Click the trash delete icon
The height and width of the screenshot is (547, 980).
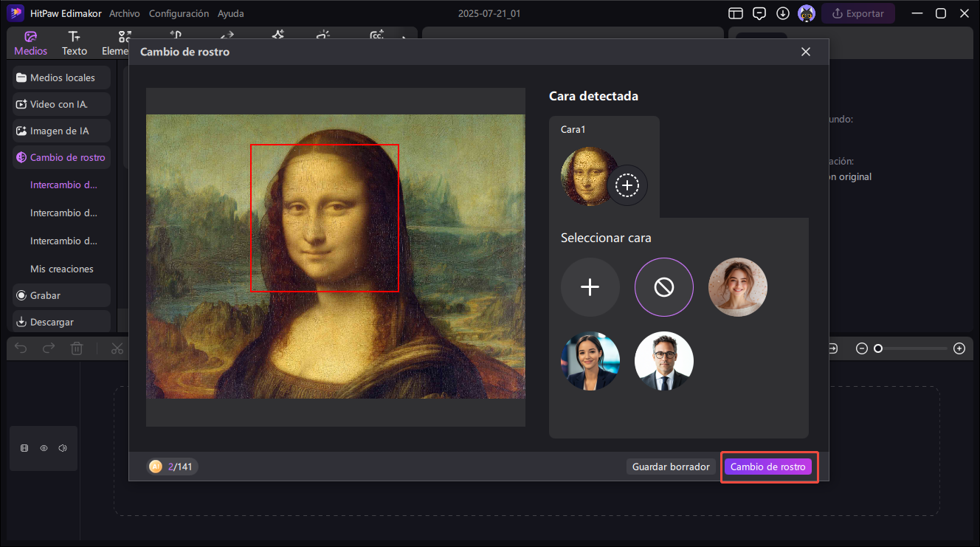(77, 348)
